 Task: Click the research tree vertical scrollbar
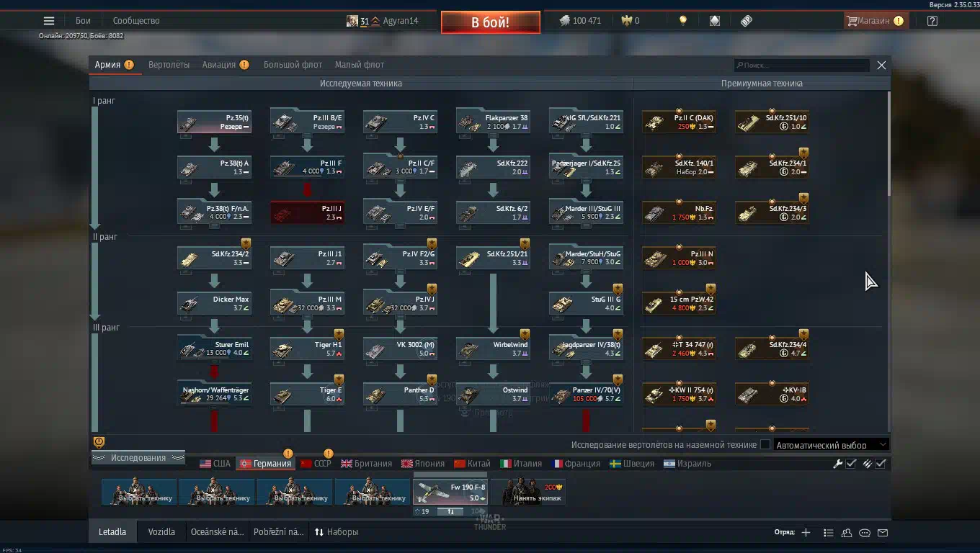point(888,144)
